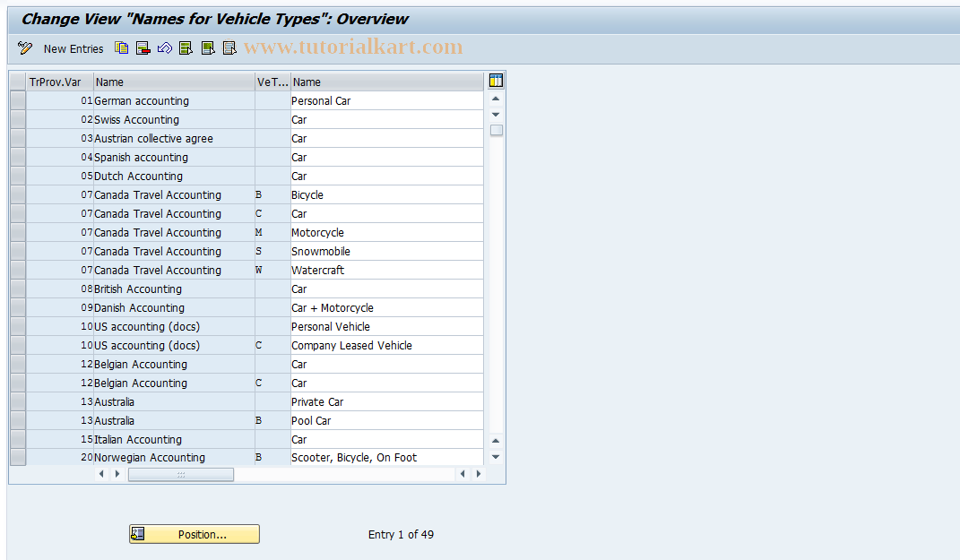Click 'Car' name field for Swiss Accounting

click(x=387, y=120)
